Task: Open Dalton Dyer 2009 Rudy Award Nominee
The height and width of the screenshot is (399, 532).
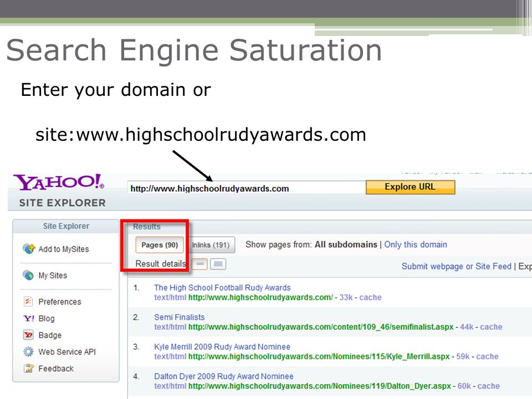Action: point(223,376)
